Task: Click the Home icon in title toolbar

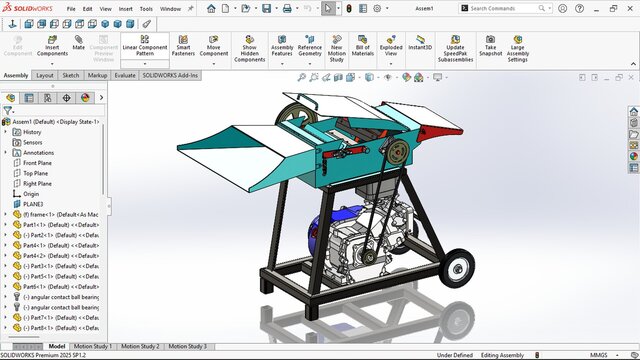Action: [x=211, y=8]
